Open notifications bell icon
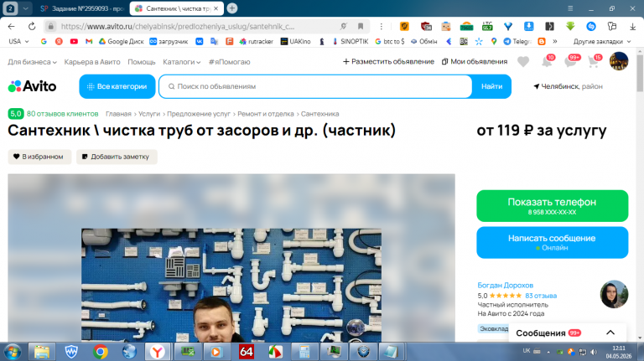This screenshot has height=361, width=644. (547, 61)
